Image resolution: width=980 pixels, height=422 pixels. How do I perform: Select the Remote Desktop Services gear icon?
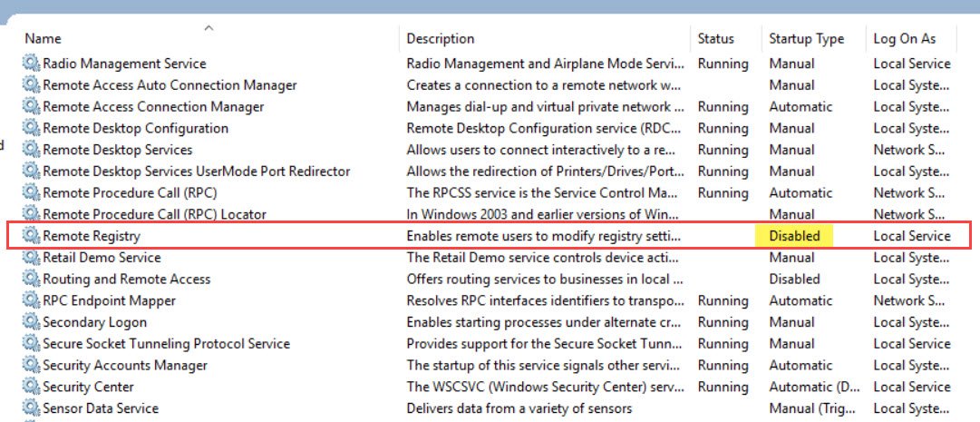pos(31,150)
